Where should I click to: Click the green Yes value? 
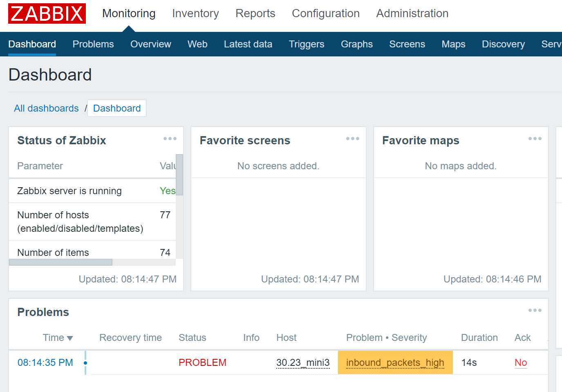168,191
